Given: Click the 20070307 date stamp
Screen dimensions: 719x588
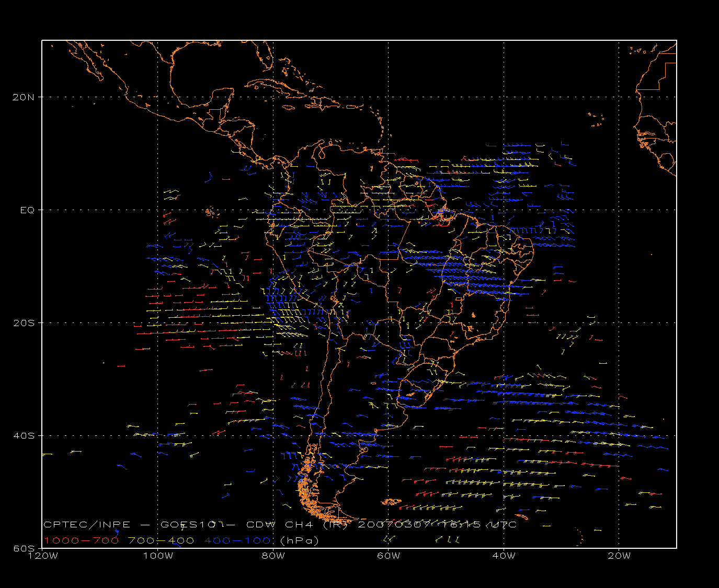Looking at the screenshot, I should point(393,524).
